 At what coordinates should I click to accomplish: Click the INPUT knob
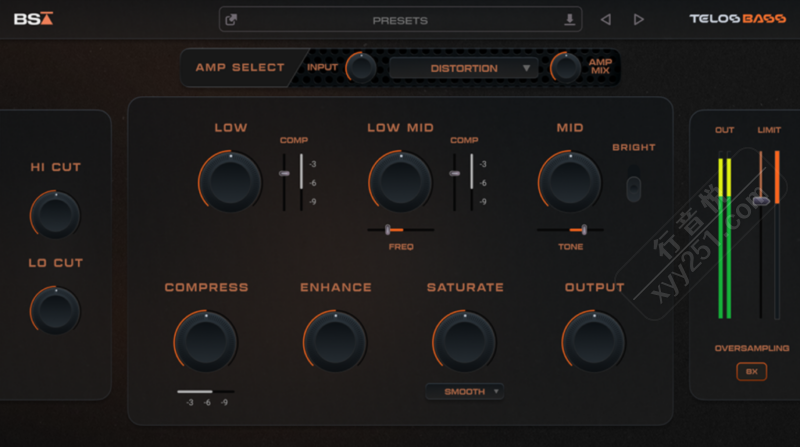[x=361, y=68]
